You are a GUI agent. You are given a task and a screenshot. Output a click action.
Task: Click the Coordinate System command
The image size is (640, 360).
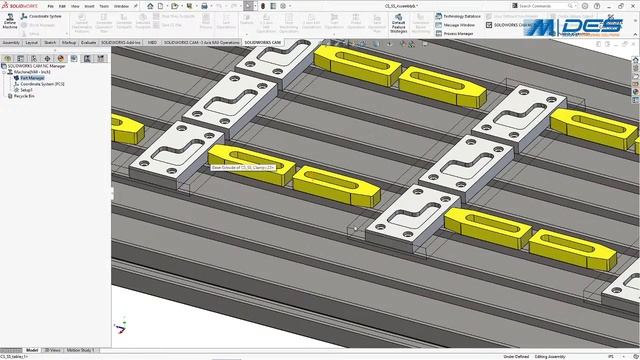tap(41, 16)
